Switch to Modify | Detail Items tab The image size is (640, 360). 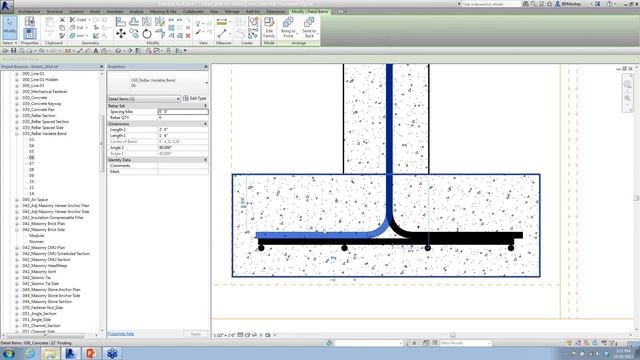click(310, 11)
